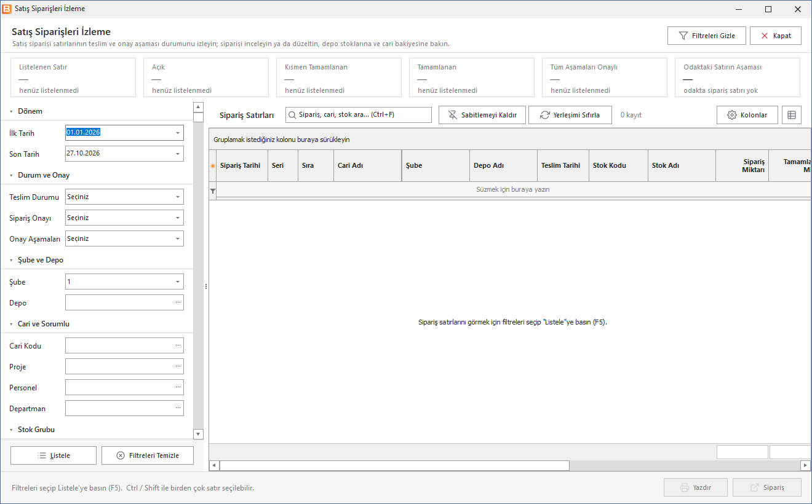
Task: Open the Cari Kodu lookup ellipsis
Action: (x=178, y=345)
